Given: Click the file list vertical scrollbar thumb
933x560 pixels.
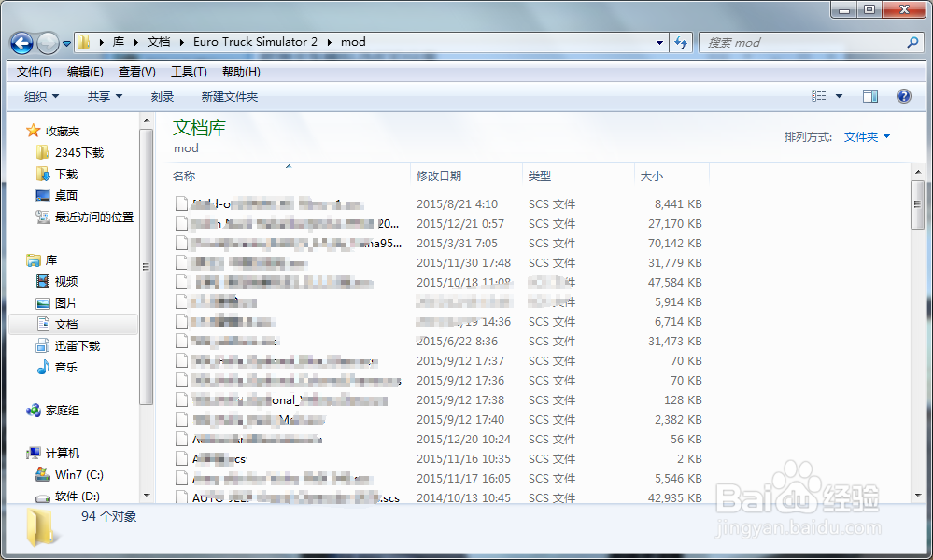Looking at the screenshot, I should tap(917, 204).
